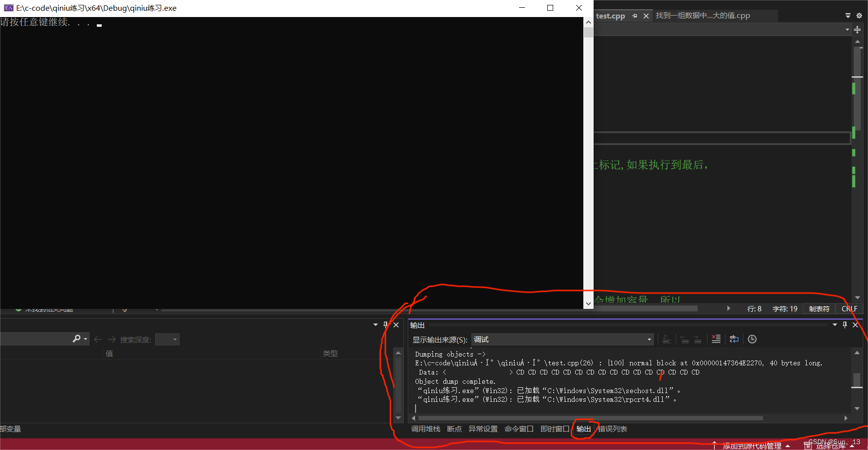Click the editor vertical scrollbar up arrow
The width and height of the screenshot is (868, 450).
point(857,41)
